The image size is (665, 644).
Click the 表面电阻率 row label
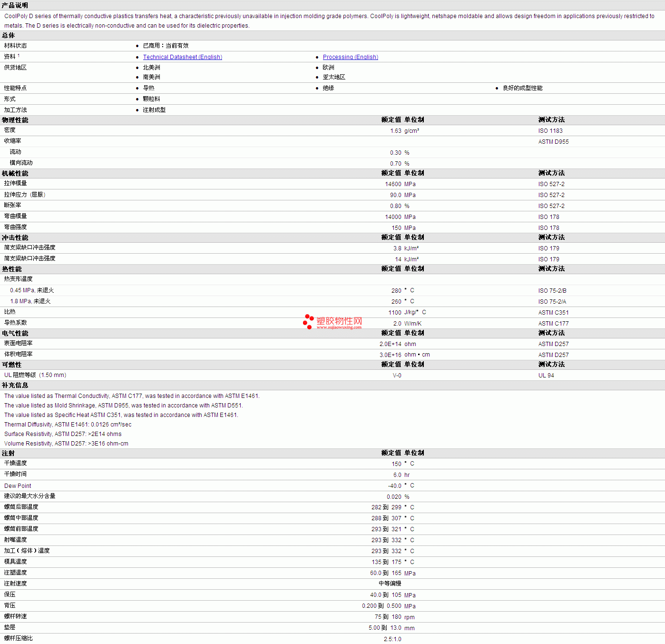[18, 343]
